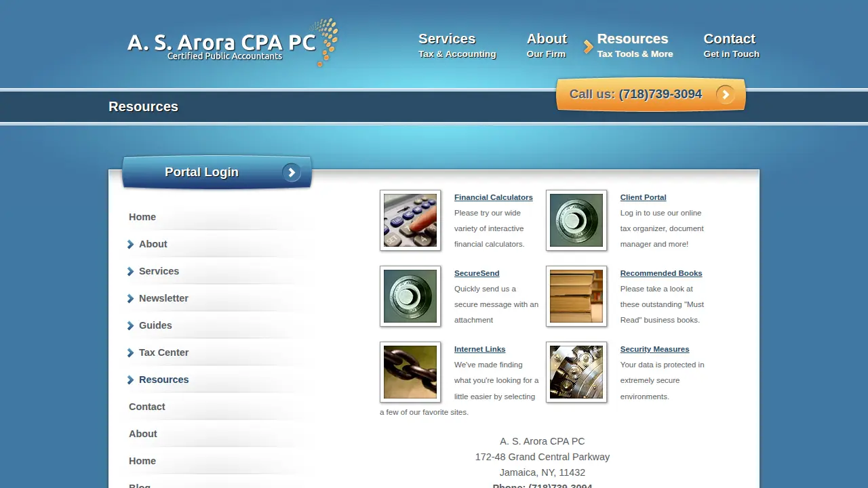Click the chain image beside Internet Links
The height and width of the screenshot is (488, 868).
click(410, 372)
